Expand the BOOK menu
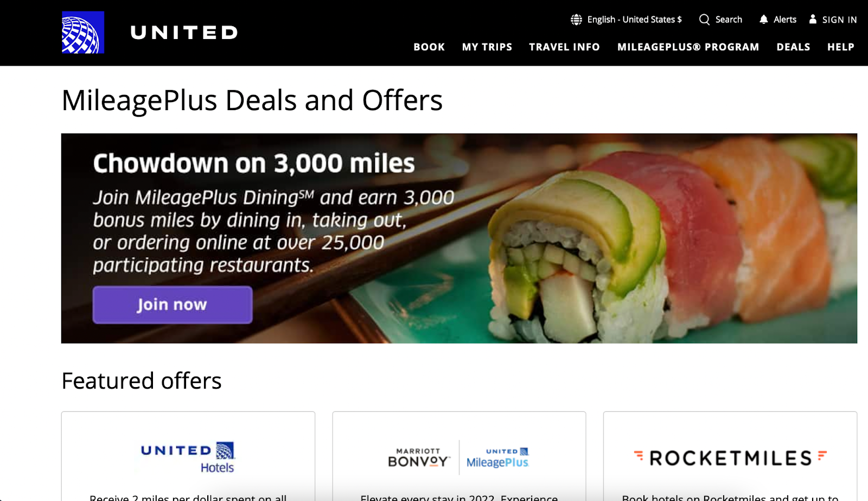868x501 pixels. point(429,47)
